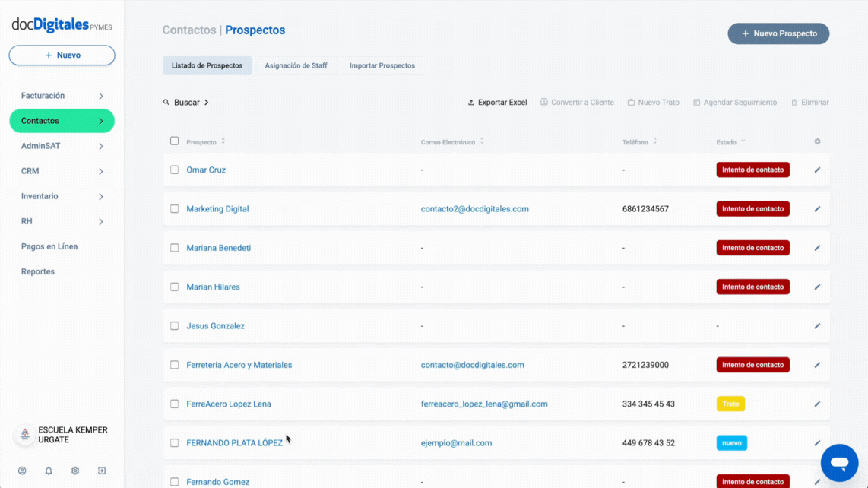The height and width of the screenshot is (488, 868).
Task: Check Ferretería Acero y Materiales checkbox
Action: pyautogui.click(x=174, y=365)
